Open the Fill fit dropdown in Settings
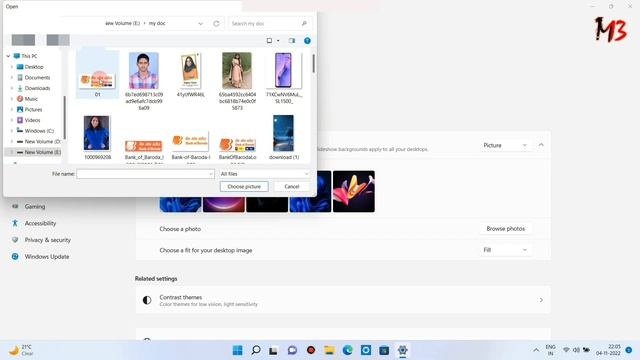The image size is (640, 360). (x=505, y=250)
